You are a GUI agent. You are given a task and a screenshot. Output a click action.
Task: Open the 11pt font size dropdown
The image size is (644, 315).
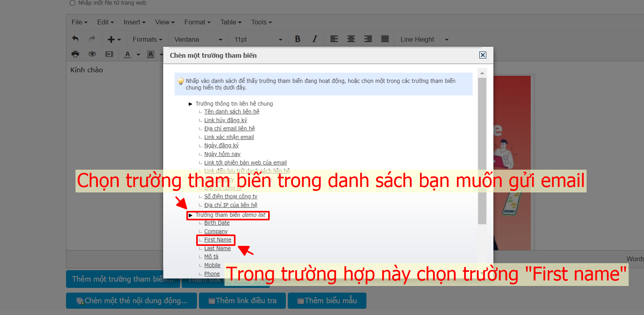coord(258,39)
